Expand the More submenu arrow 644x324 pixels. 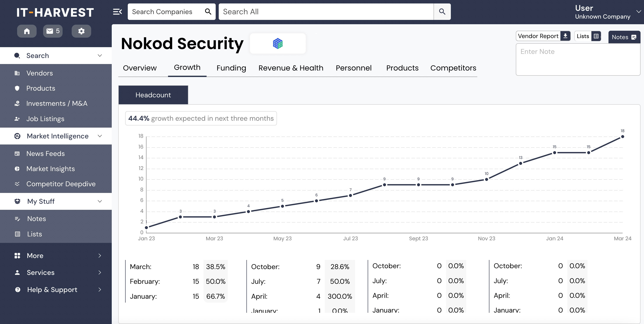pos(100,256)
